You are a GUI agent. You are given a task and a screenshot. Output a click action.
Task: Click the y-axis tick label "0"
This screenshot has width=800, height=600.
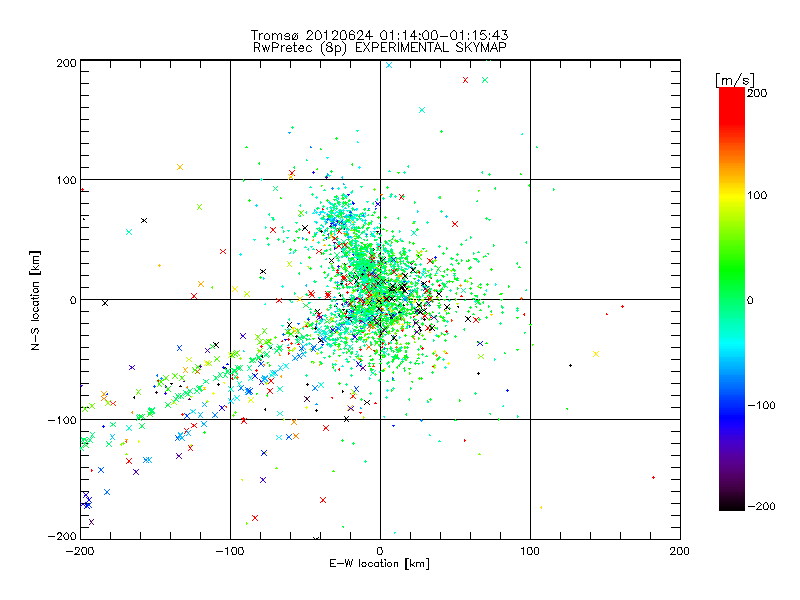[x=73, y=300]
